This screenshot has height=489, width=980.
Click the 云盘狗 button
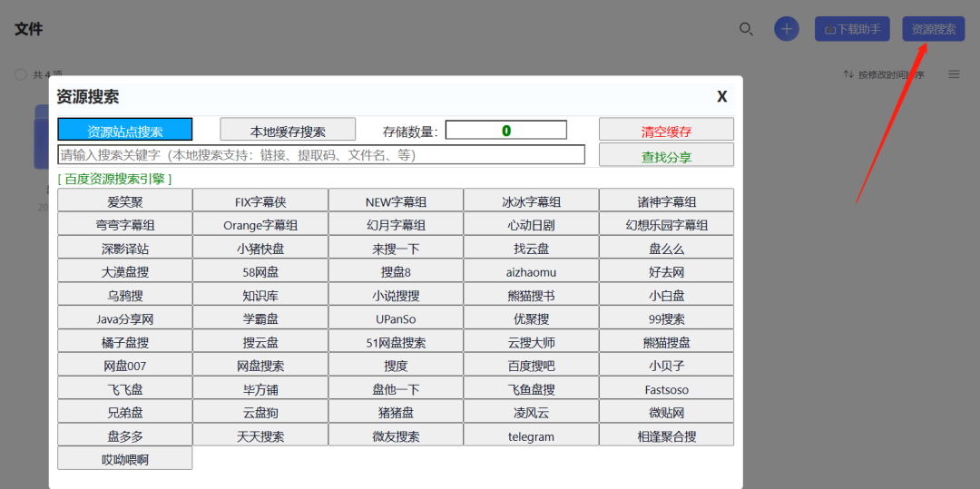click(260, 411)
